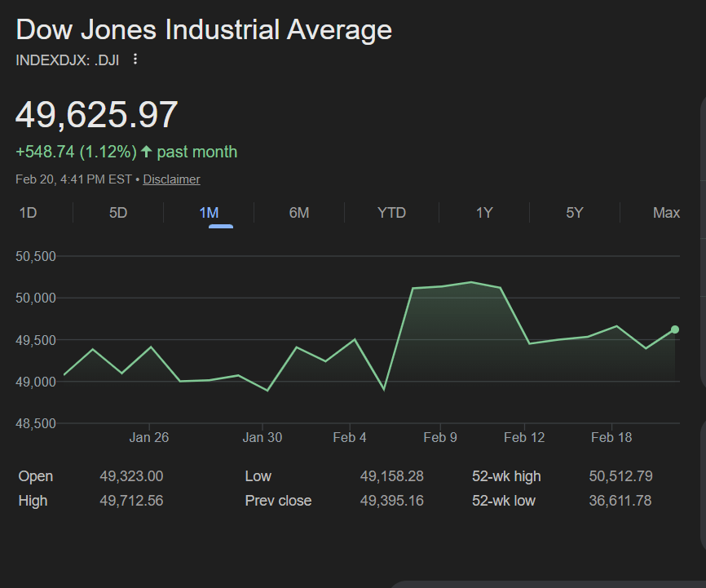Click the 52-wk high value 50,512.79
This screenshot has height=588, width=706.
point(620,476)
